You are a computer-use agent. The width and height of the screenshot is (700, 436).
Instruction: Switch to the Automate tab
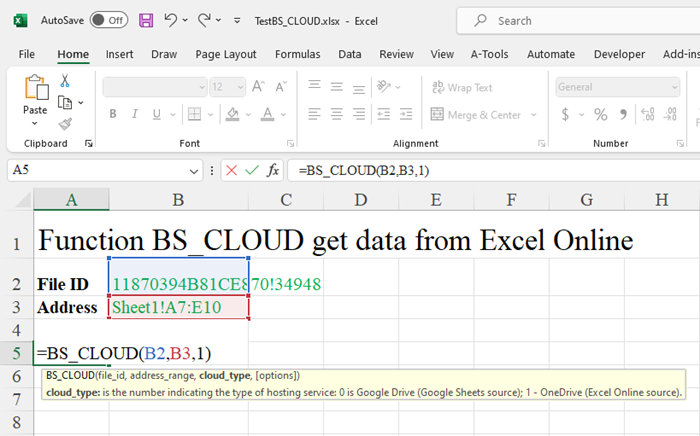click(551, 54)
